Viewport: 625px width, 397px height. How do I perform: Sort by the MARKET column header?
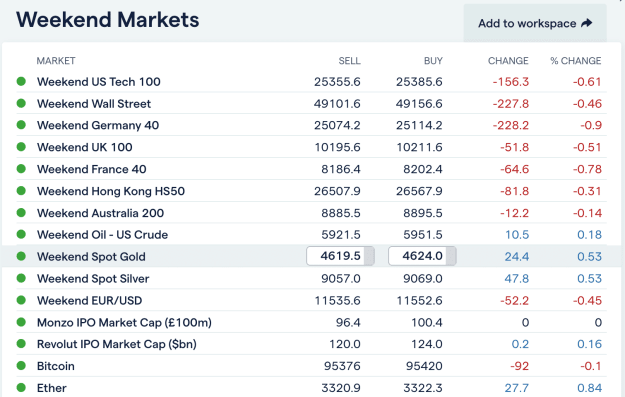point(56,61)
